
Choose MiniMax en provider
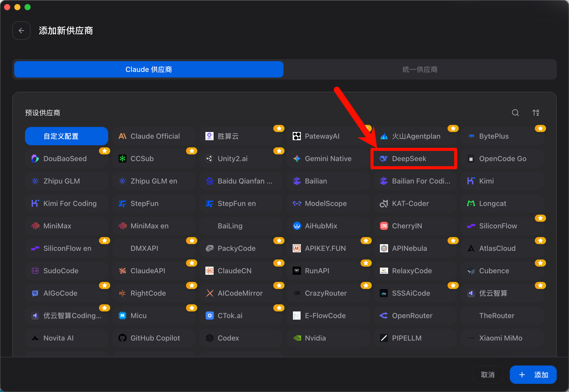(154, 226)
